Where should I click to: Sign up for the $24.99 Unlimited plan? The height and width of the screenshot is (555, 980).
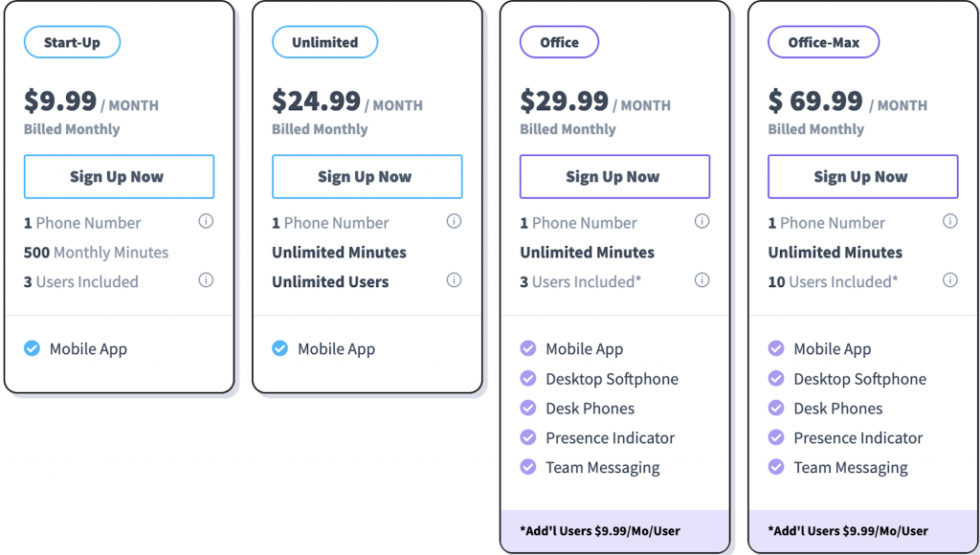pos(367,177)
